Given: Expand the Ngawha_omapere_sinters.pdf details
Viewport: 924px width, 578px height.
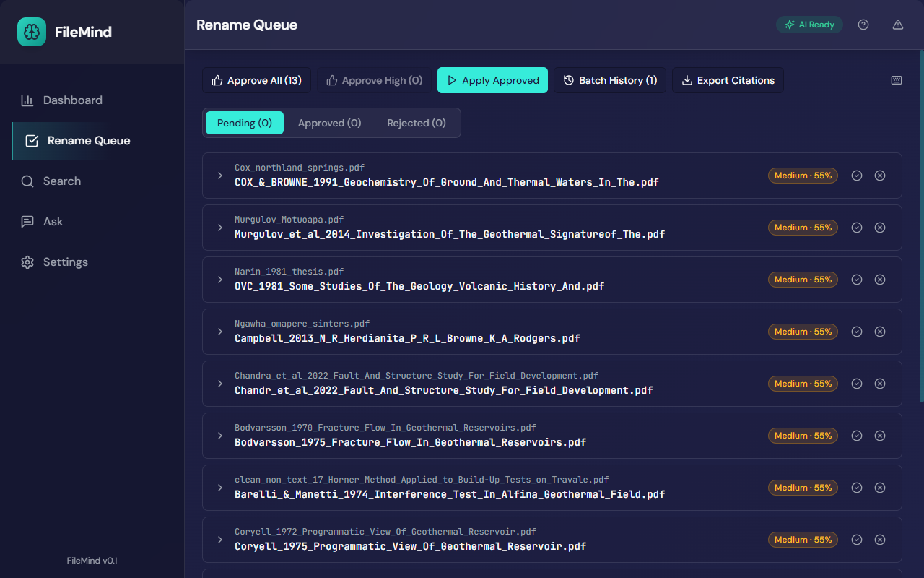Looking at the screenshot, I should click(219, 332).
